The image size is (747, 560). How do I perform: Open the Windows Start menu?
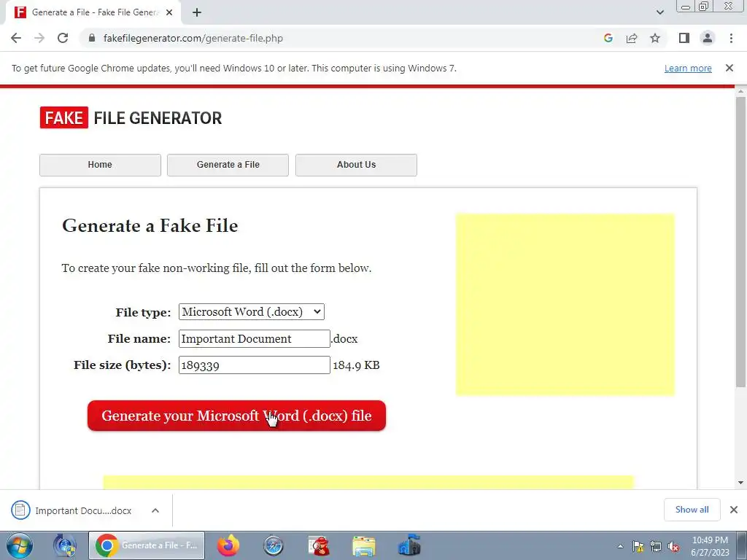coord(19,545)
